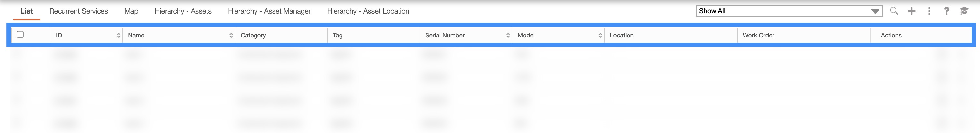Open the graduation cap training icon

pos(964,11)
